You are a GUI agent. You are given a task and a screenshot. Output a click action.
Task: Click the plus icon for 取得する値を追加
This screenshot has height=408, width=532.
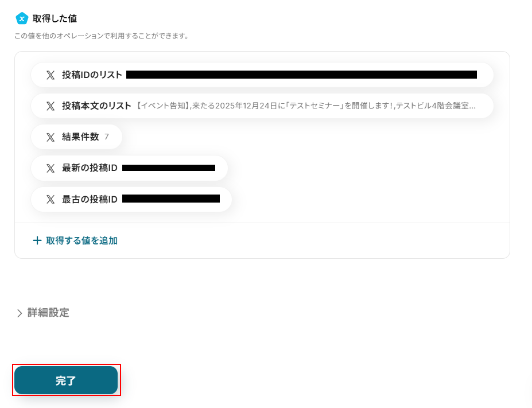point(37,241)
